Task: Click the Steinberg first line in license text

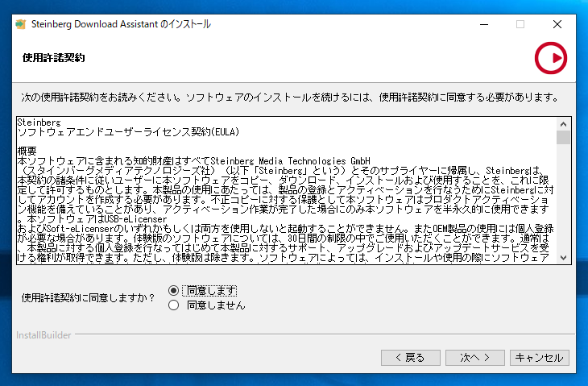Action: [39, 122]
